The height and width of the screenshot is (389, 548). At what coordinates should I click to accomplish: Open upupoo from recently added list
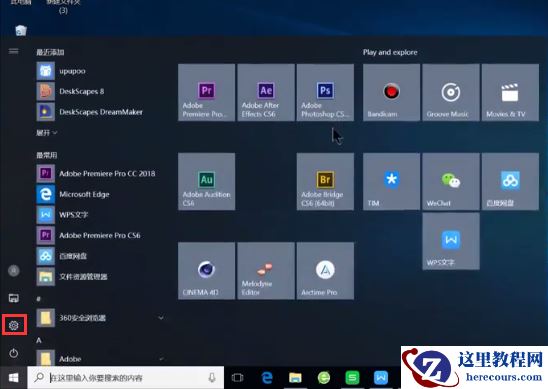(x=100, y=71)
